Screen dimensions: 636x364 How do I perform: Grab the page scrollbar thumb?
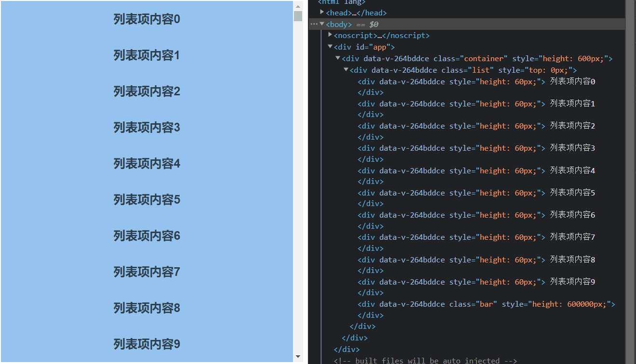pos(298,16)
